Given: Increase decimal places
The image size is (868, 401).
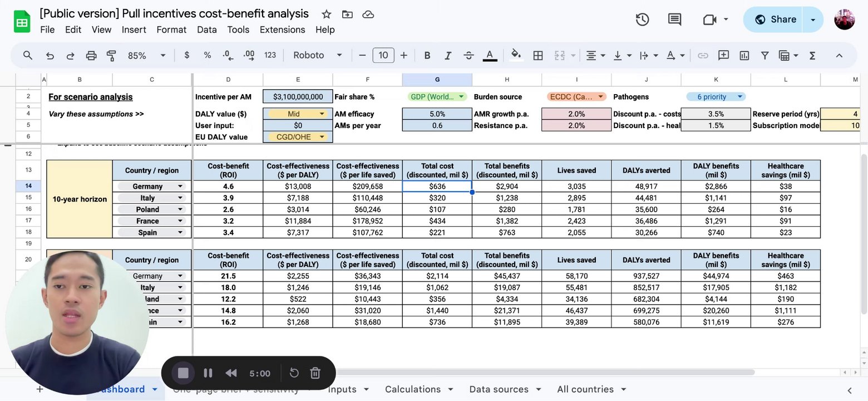Looking at the screenshot, I should tap(249, 55).
